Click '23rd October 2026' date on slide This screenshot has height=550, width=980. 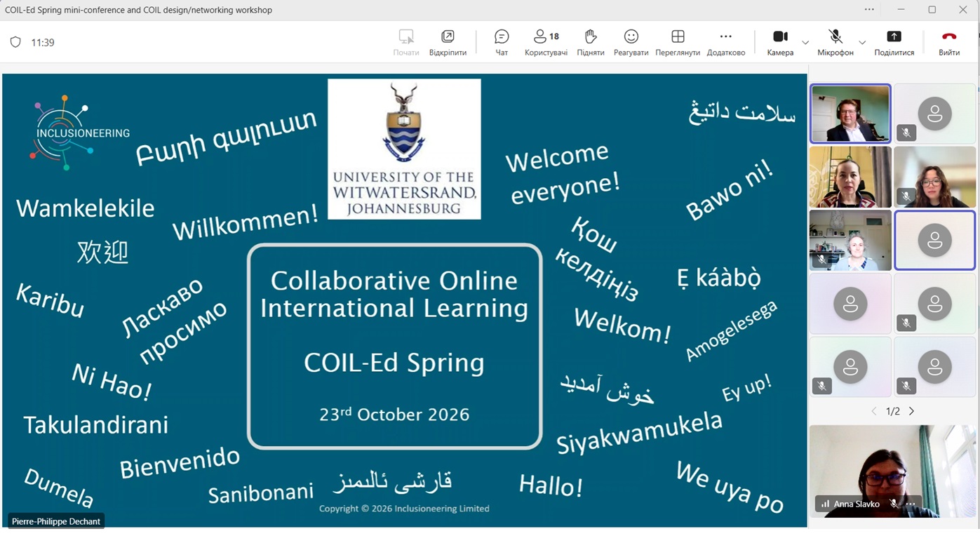394,414
